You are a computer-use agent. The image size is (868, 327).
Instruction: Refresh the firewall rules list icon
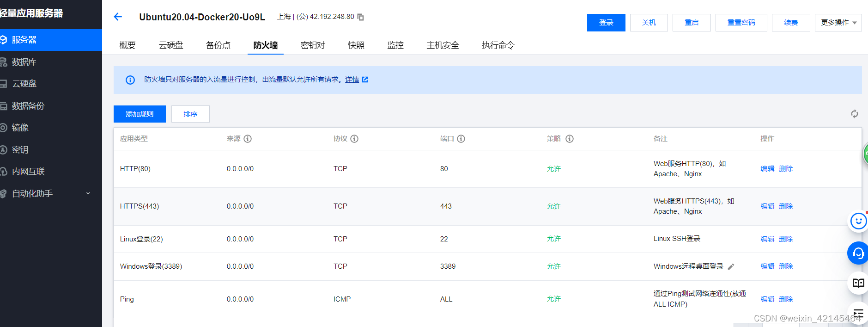pos(855,114)
